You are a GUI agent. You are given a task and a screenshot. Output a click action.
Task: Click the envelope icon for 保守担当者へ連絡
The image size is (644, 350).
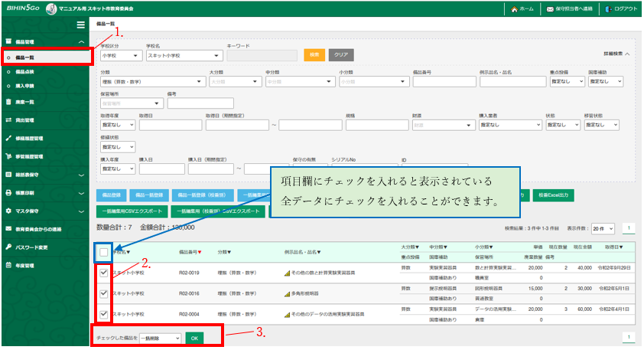pyautogui.click(x=550, y=9)
